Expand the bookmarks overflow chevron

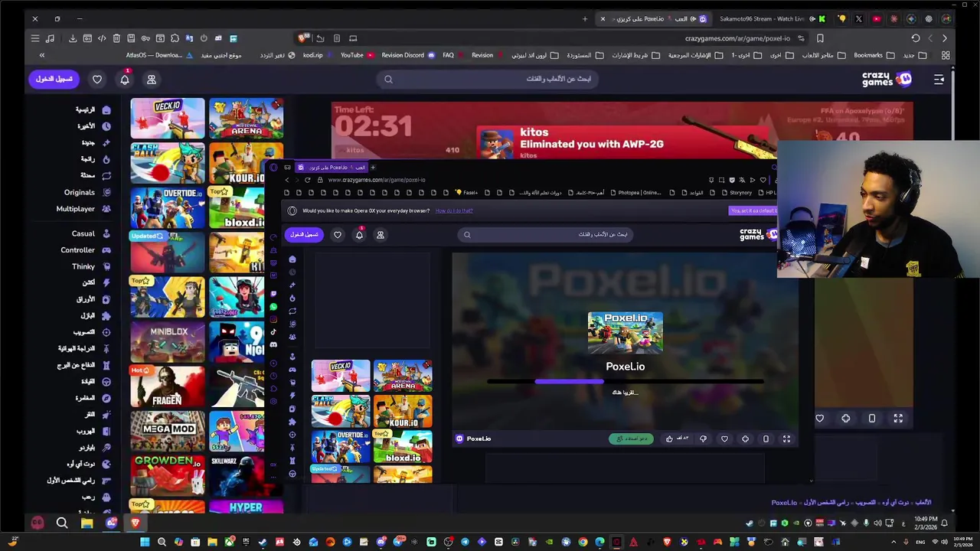click(42, 55)
